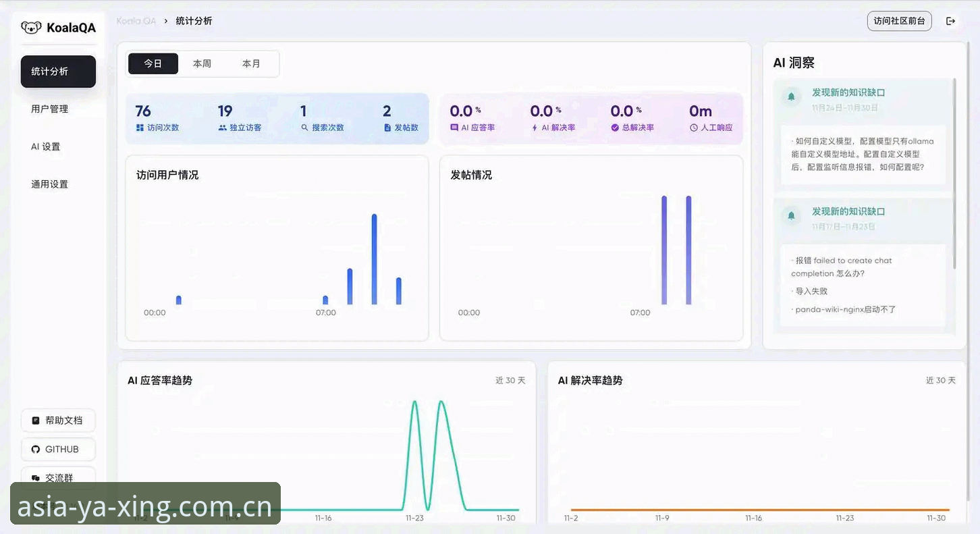Click the panda-wiki-nginx启动不了 item

(844, 309)
